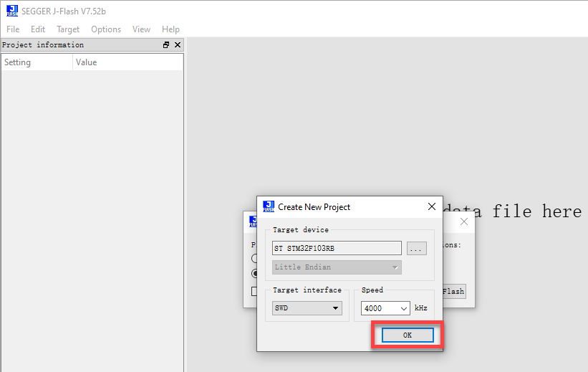The image size is (588, 372).
Task: Click the Setting column header
Action: (37, 62)
